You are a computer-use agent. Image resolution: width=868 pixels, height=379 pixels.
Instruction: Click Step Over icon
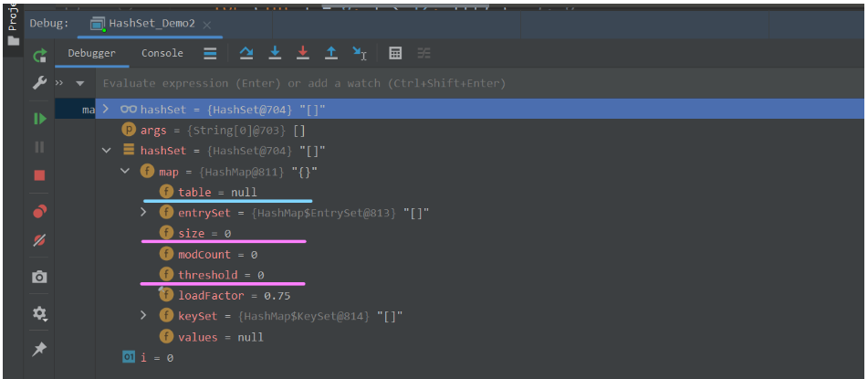click(x=246, y=53)
